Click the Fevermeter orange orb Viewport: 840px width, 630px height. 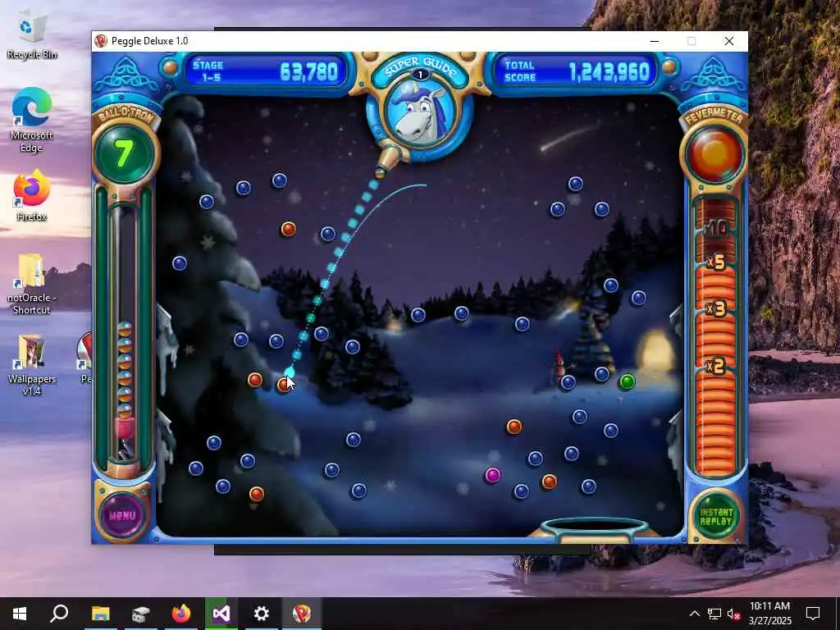click(714, 155)
